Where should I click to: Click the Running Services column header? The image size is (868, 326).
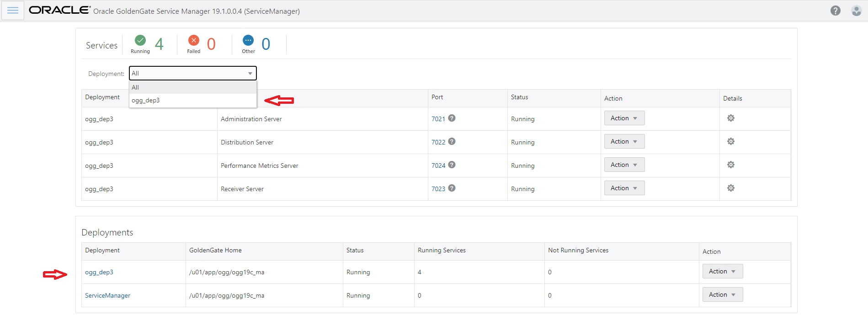tap(442, 250)
